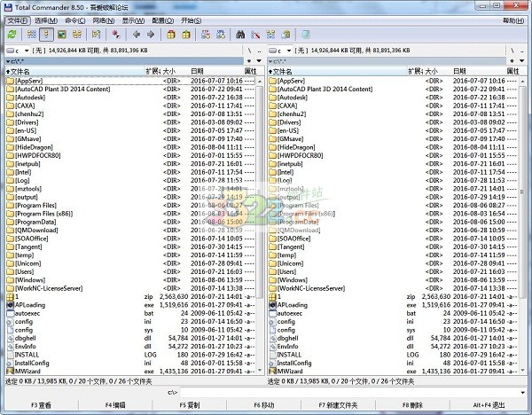532x415 pixels.
Task: Open the 命令(C) menu
Action: pyautogui.click(x=75, y=20)
